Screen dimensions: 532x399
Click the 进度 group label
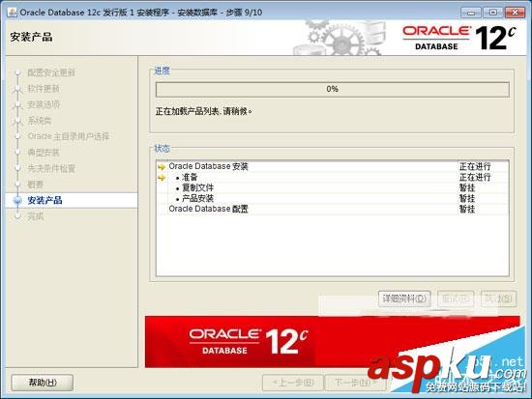coord(162,71)
